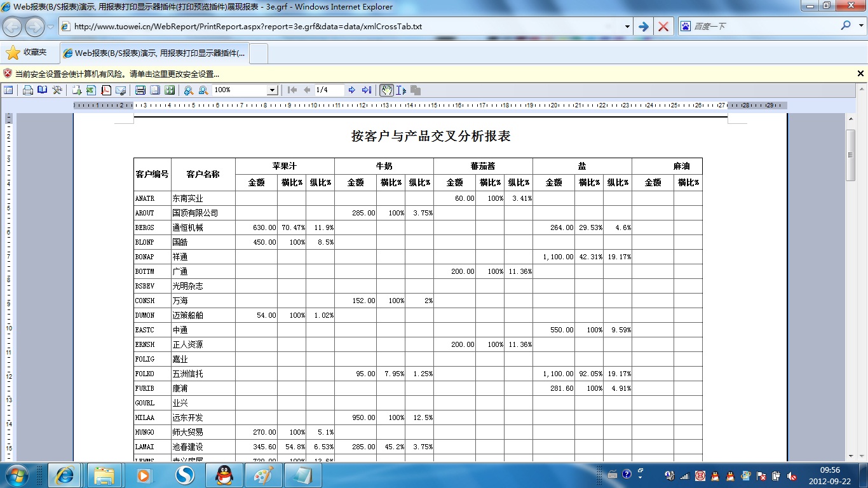Toggle the hand pan tool

386,90
